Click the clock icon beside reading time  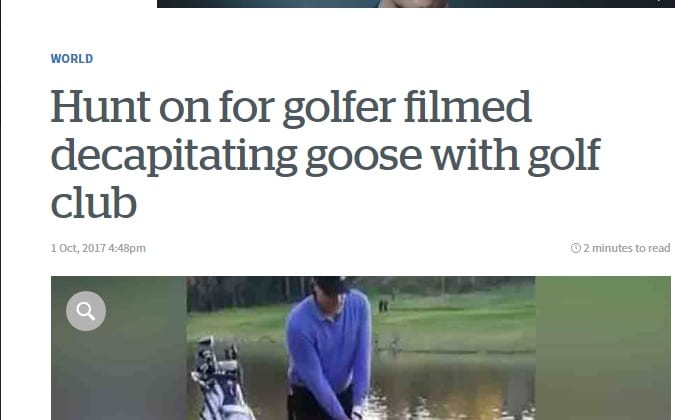tap(576, 248)
